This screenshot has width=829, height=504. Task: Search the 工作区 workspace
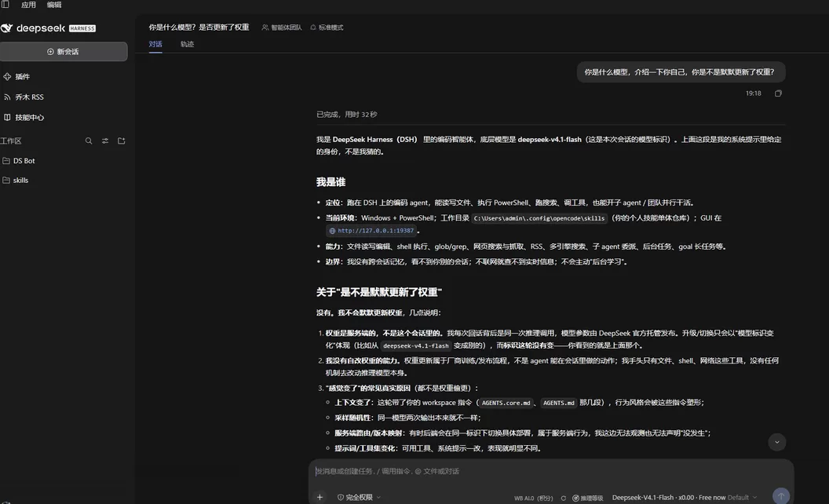pos(89,141)
